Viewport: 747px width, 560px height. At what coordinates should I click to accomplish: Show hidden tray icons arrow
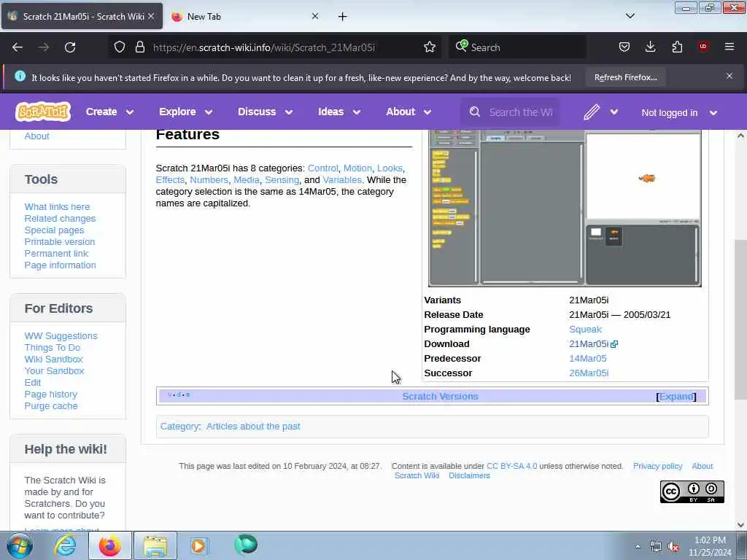click(638, 547)
